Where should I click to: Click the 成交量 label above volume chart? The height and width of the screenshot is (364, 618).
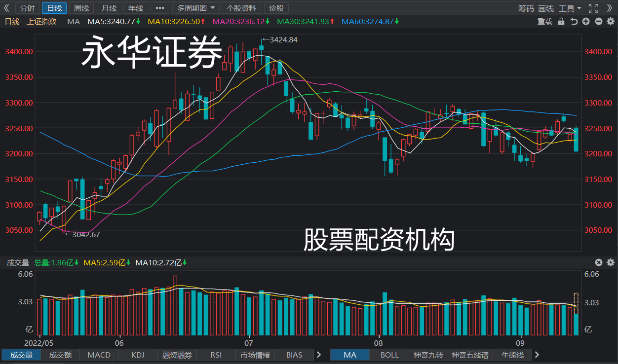18,262
